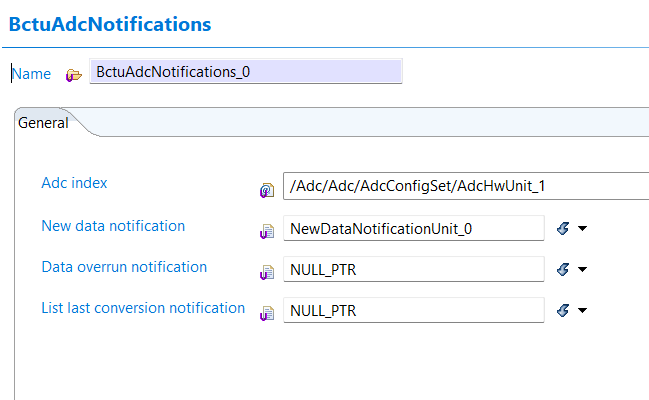Click the Adc index AdcHwUnit_1 path field
The width and height of the screenshot is (649, 400).
(x=465, y=187)
